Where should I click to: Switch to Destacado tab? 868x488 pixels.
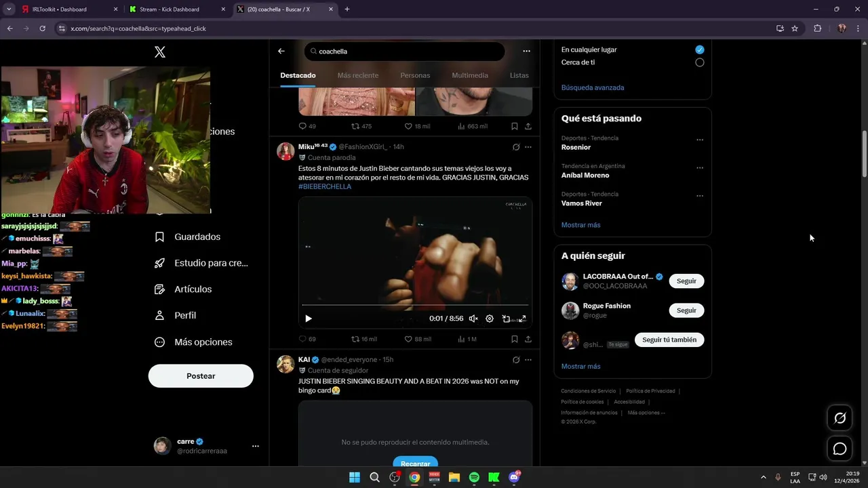(x=298, y=75)
